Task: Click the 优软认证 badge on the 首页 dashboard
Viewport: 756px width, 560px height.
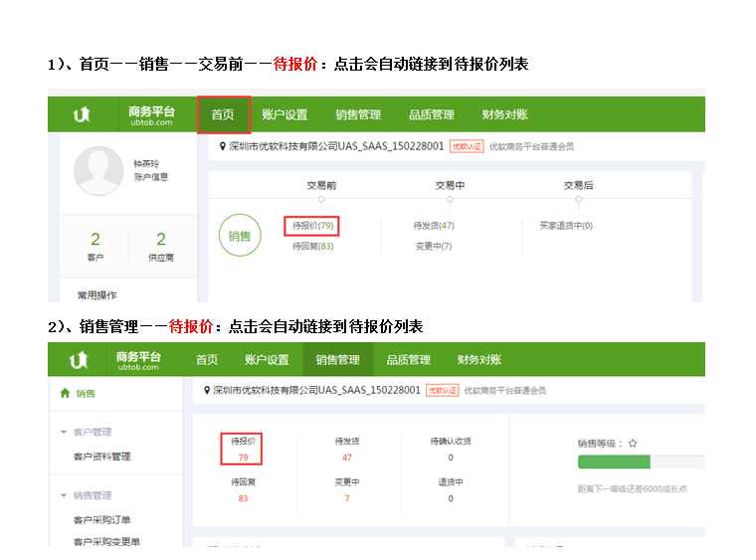Action: [467, 146]
